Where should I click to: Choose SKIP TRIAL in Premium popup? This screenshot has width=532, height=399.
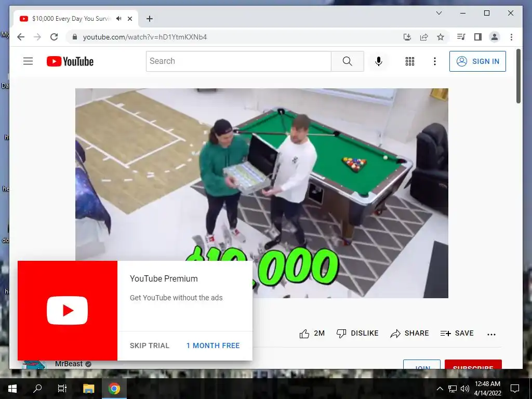click(149, 345)
